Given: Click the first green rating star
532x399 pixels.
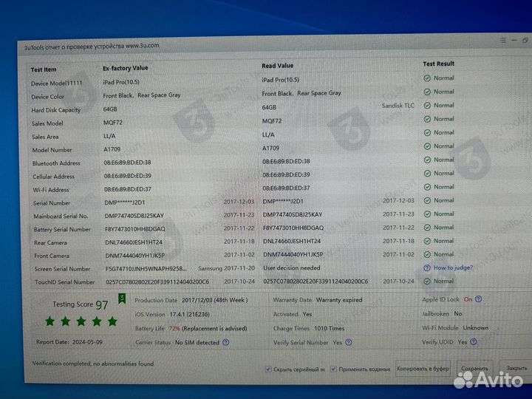Looking at the screenshot, I should point(50,321).
